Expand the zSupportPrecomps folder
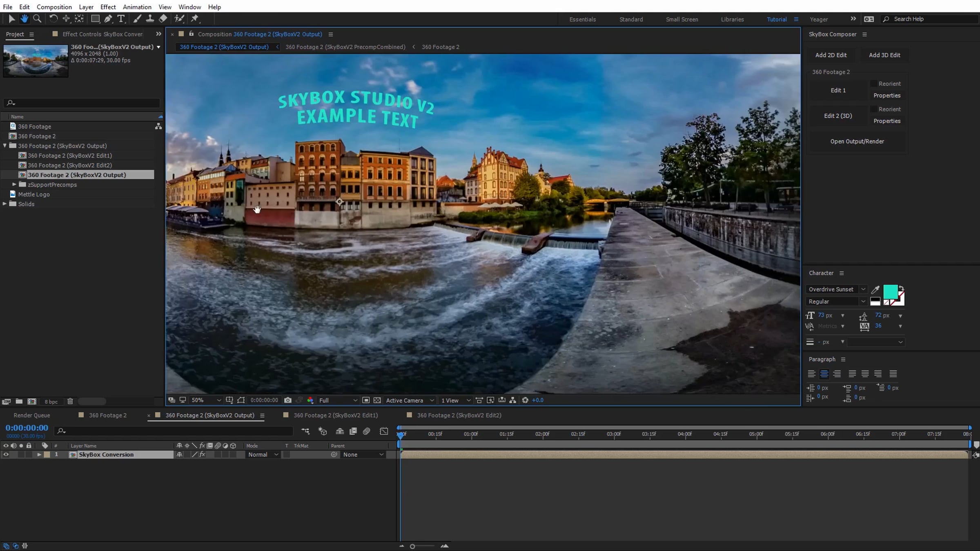 [14, 184]
